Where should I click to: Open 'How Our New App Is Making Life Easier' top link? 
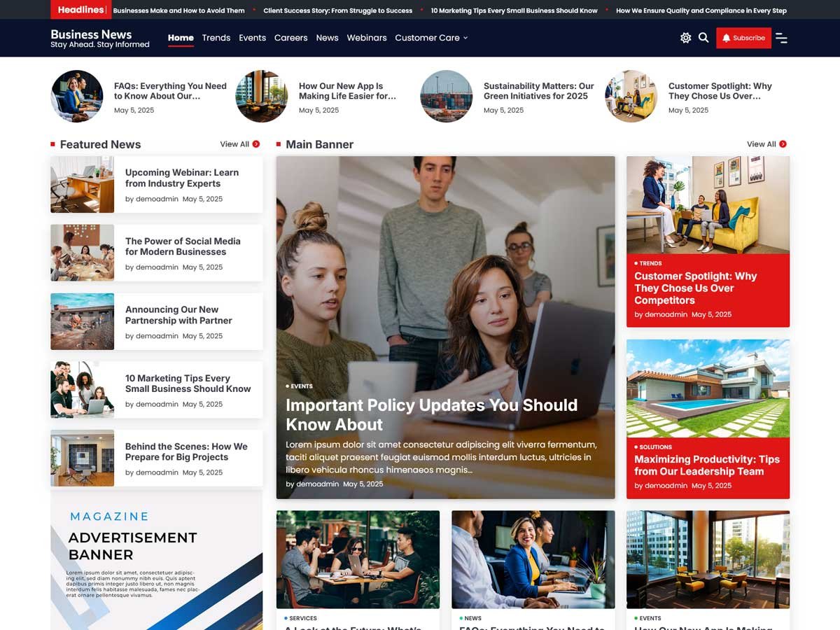tap(346, 91)
